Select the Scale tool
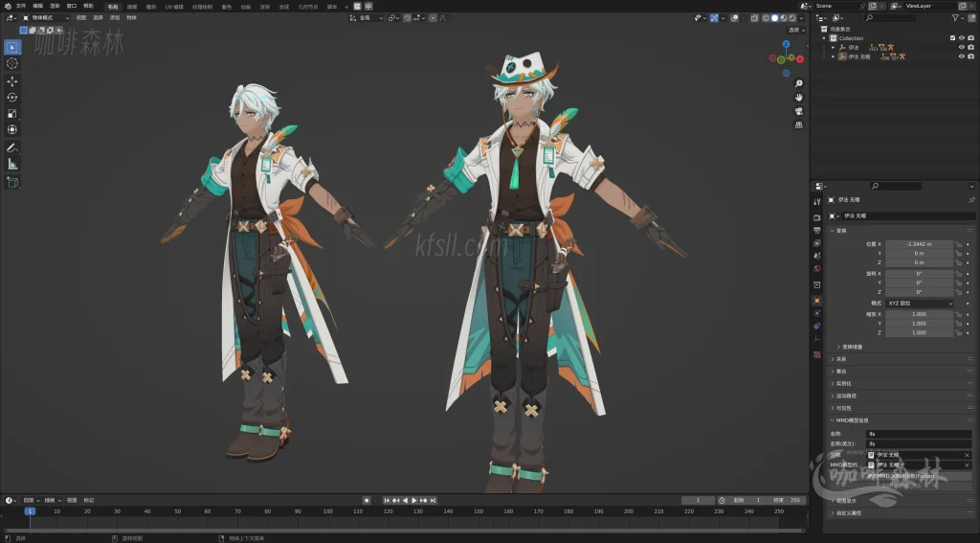This screenshot has width=980, height=543. [x=11, y=113]
